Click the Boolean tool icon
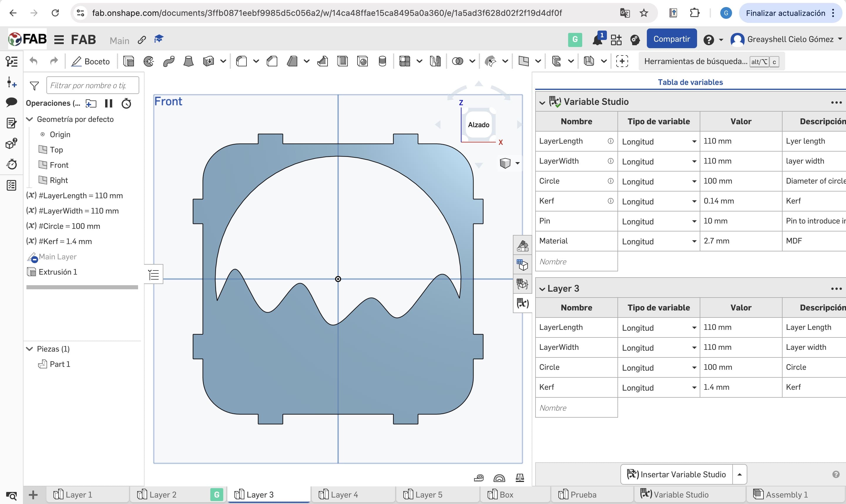This screenshot has width=846, height=504. click(457, 61)
